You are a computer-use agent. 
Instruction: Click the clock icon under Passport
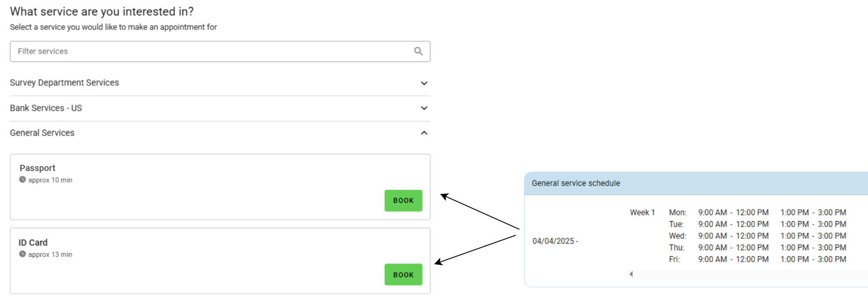[22, 179]
